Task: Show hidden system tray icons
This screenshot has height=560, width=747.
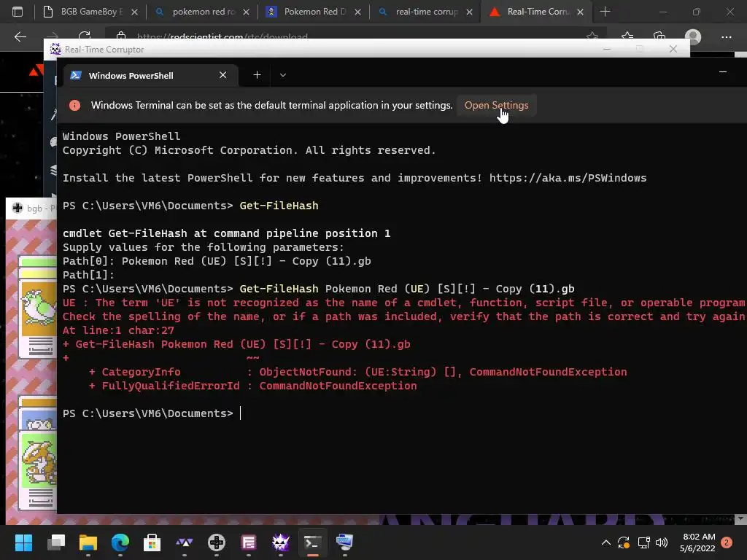Action: [x=606, y=542]
